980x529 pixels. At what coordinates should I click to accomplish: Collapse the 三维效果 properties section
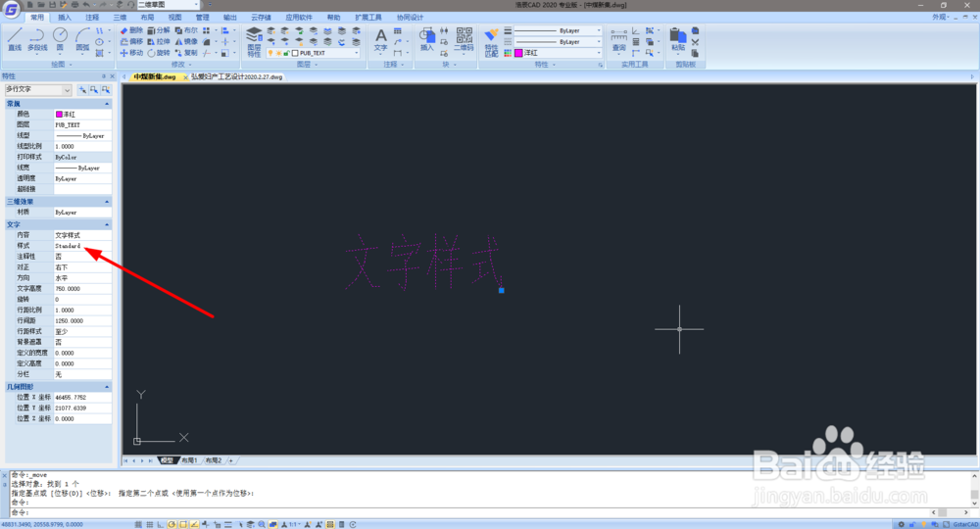[107, 202]
